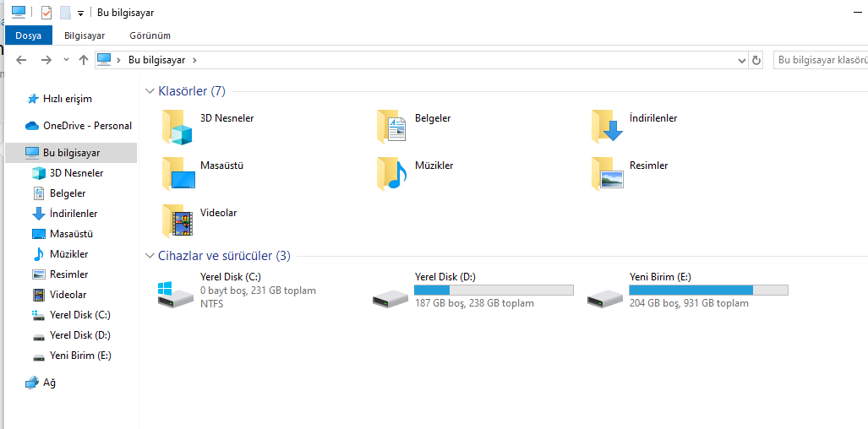Collapse the Cihazlar ve sürücüler (3) group
Screen dimensions: 868x429
(x=150, y=256)
